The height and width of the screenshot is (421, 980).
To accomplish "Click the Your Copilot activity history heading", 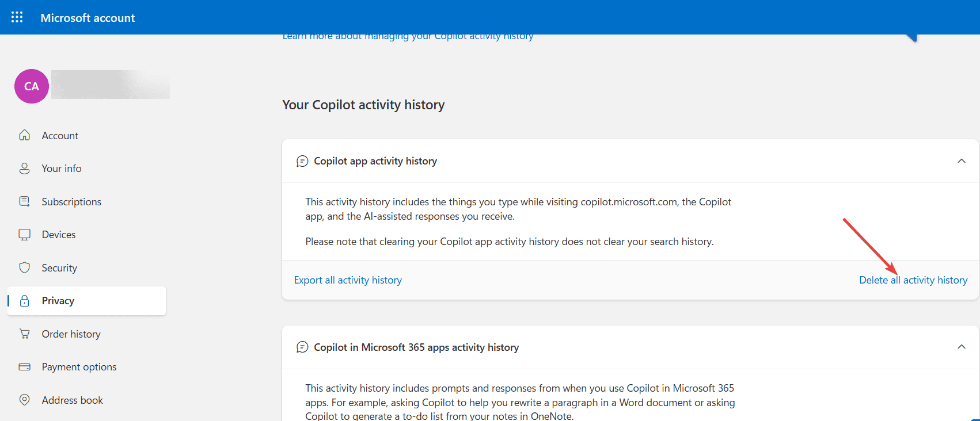I will pos(363,105).
